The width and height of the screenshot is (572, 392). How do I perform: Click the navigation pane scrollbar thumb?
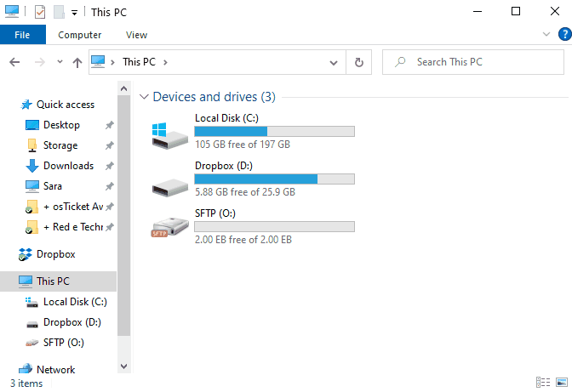[x=123, y=215]
